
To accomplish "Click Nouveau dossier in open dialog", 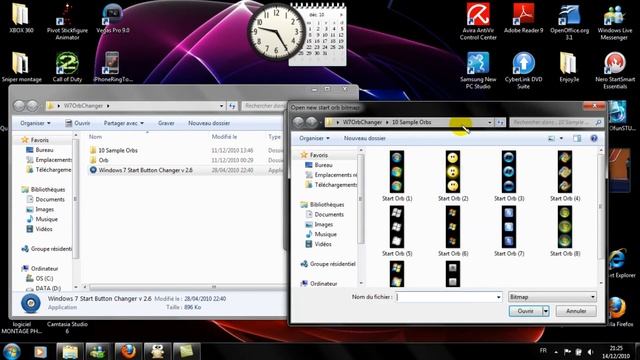I will point(364,138).
